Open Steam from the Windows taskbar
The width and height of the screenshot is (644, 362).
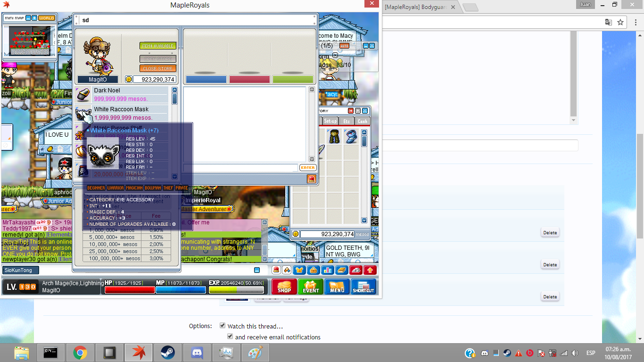coord(167,353)
